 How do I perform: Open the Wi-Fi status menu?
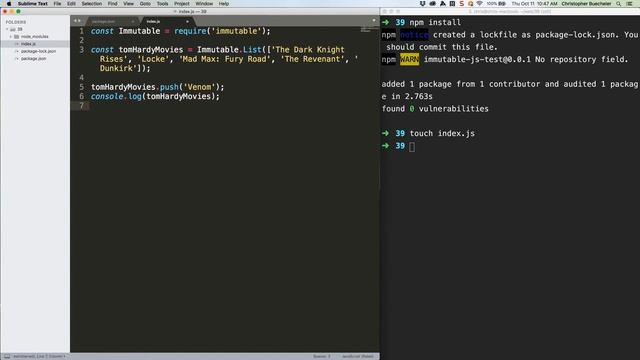(480, 3)
